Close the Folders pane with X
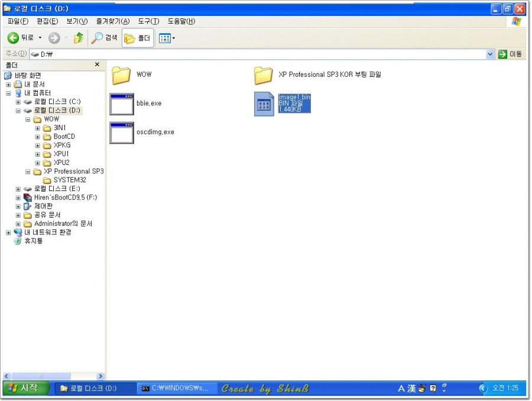Viewport: 532px width, 401px height. (x=97, y=64)
